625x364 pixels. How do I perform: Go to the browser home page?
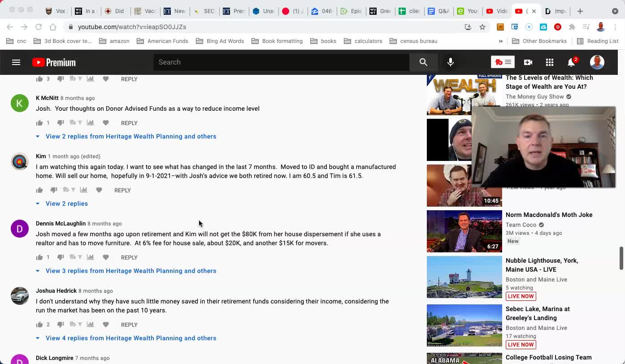[53, 27]
